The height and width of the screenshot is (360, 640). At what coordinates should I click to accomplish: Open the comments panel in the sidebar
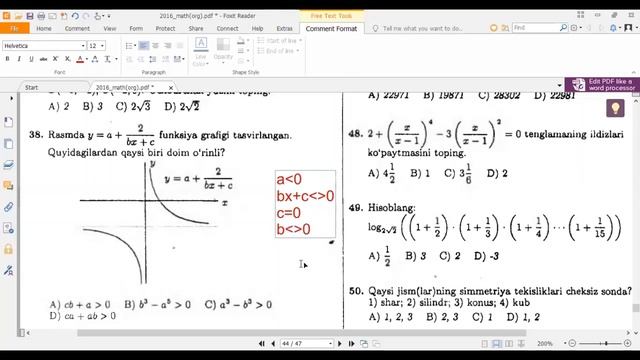[8, 186]
